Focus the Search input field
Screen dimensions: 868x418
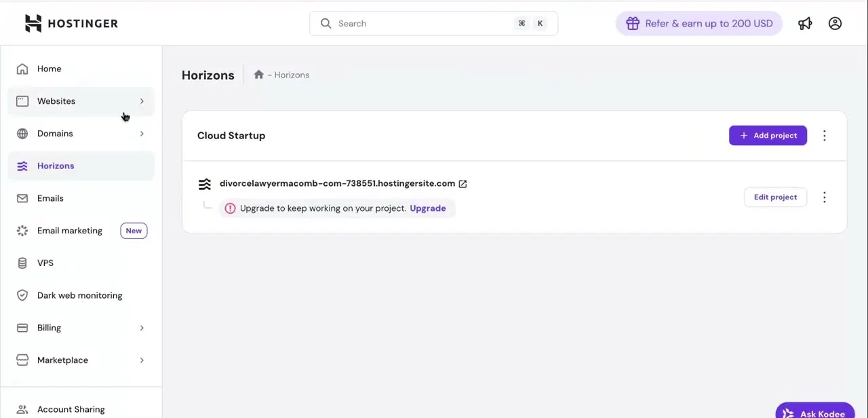[433, 23]
